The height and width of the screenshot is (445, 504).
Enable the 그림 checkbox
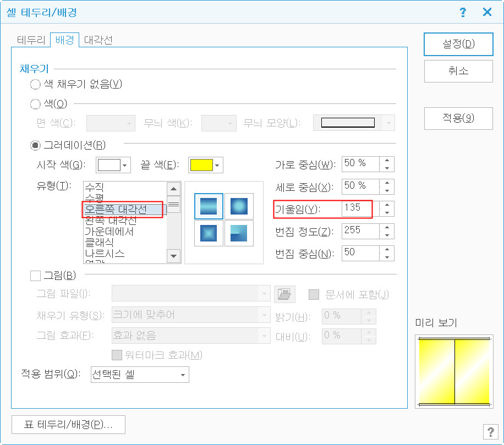pos(36,275)
